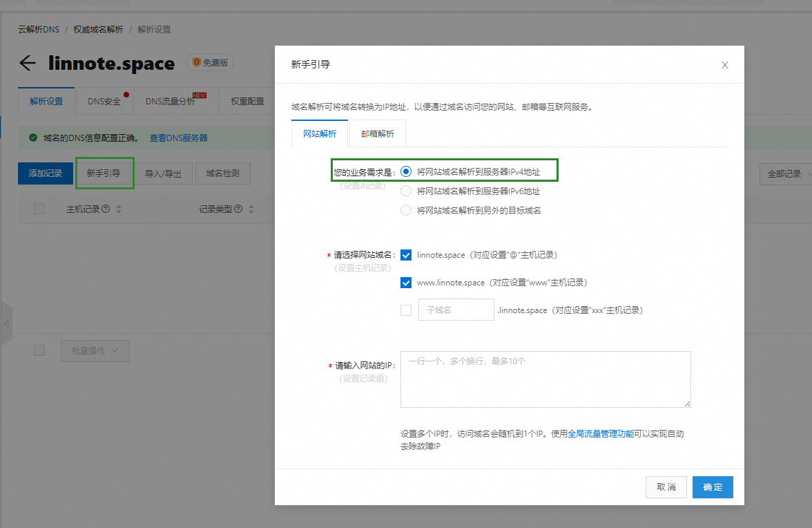Viewport: 812px width, 528px height.
Task: Click the 免费版 badge icon
Action: (x=197, y=63)
